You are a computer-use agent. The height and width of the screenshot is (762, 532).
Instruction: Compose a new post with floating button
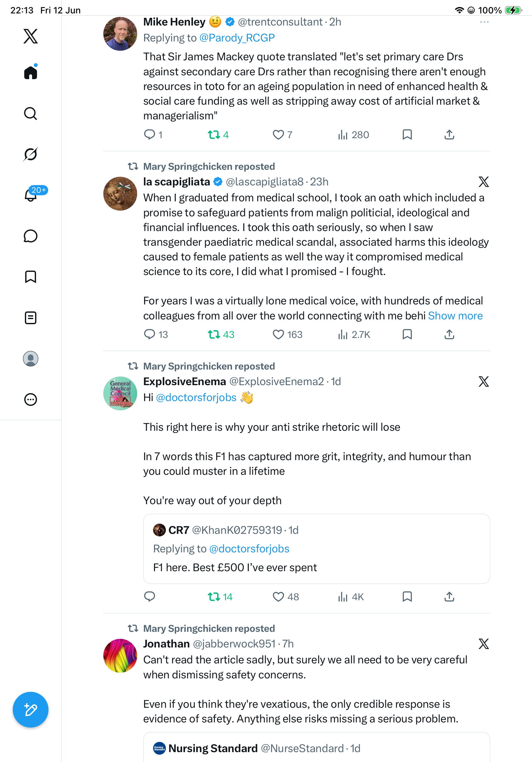tap(31, 710)
